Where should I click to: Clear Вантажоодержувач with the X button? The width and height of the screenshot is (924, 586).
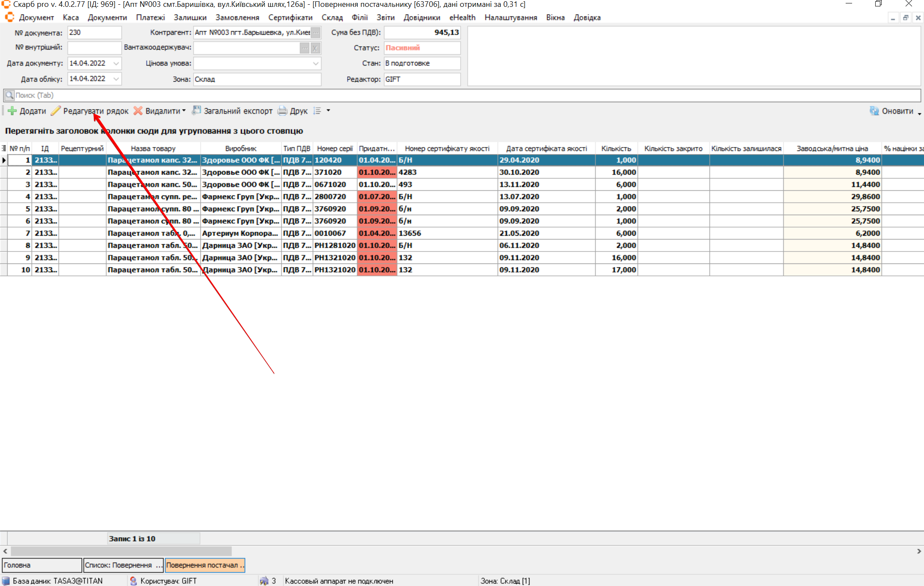coord(315,48)
